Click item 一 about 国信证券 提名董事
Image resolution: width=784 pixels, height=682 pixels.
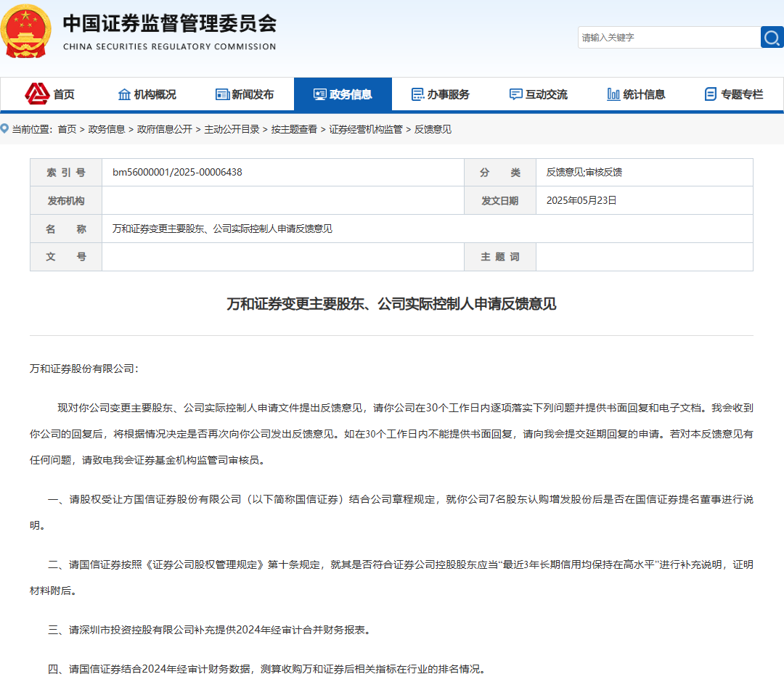pyautogui.click(x=391, y=512)
